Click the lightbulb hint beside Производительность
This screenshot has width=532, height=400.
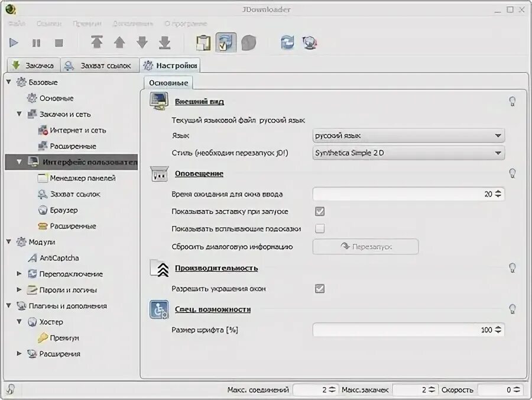tap(512, 267)
